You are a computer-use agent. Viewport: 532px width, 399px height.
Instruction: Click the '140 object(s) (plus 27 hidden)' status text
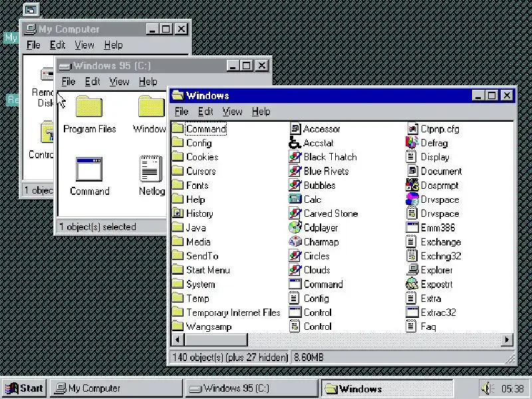tap(229, 357)
